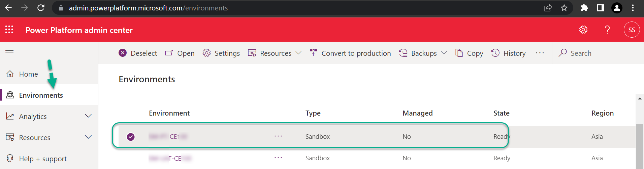Click the scroll up arrow of environments list
This screenshot has height=169, width=644.
click(639, 98)
